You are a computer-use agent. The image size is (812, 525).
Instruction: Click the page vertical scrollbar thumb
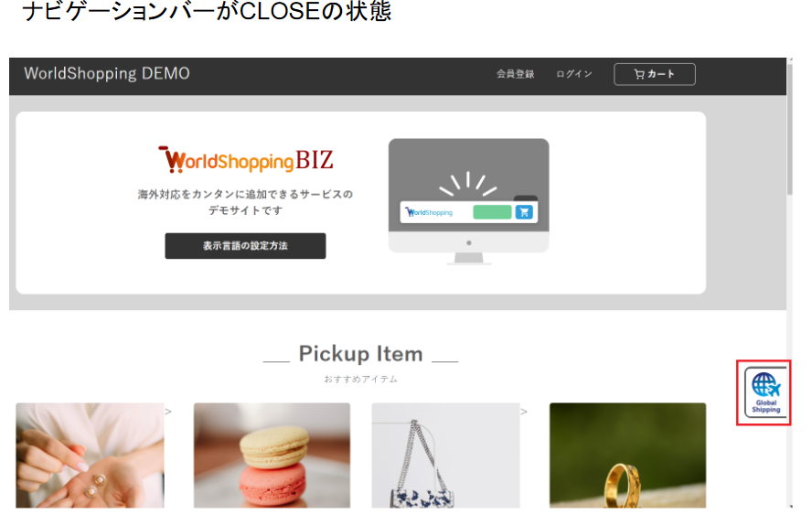point(790,130)
